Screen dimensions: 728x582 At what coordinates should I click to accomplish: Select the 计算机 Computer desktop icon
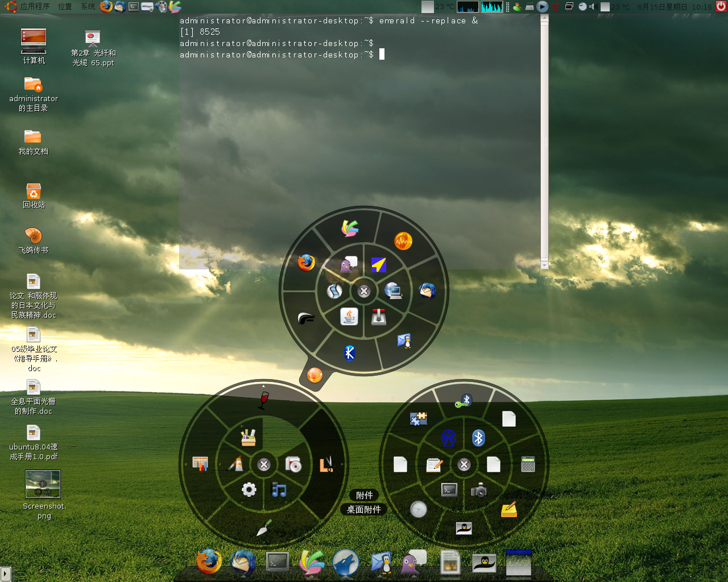pyautogui.click(x=34, y=47)
